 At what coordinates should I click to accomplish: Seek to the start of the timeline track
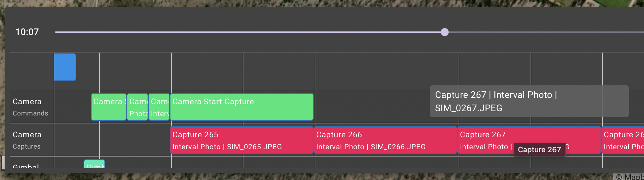pyautogui.click(x=56, y=32)
